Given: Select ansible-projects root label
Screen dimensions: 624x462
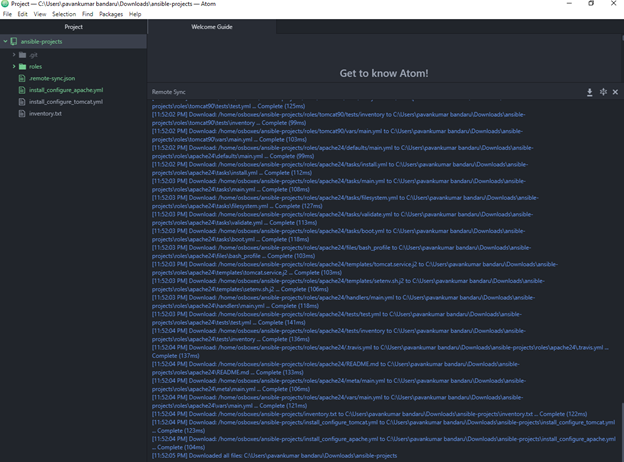Looking at the screenshot, I should click(41, 41).
